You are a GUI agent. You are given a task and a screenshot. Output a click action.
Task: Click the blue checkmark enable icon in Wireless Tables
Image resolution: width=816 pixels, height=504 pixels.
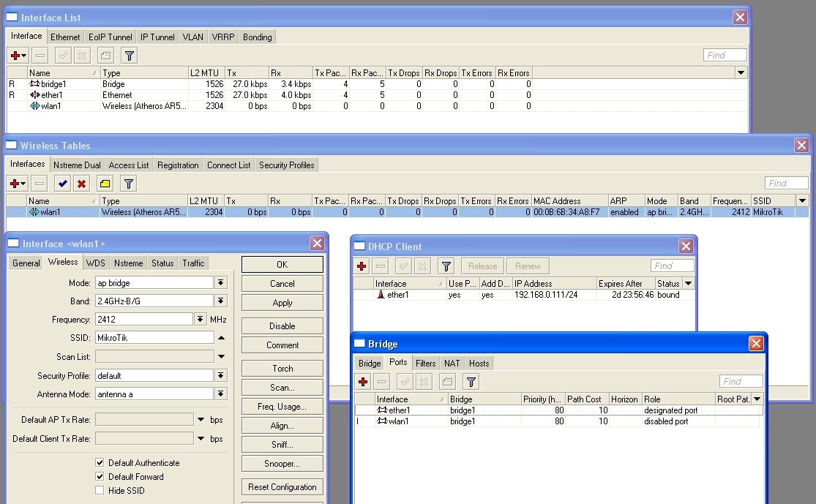63,184
